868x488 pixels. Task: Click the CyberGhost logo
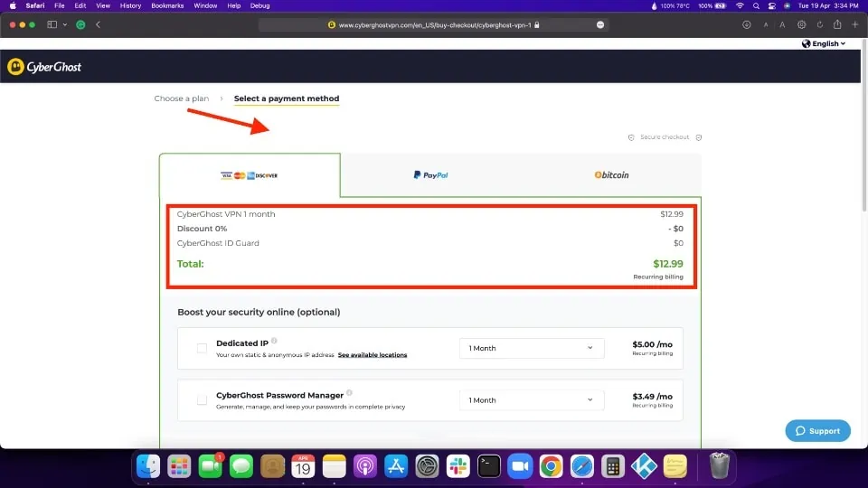pos(44,67)
